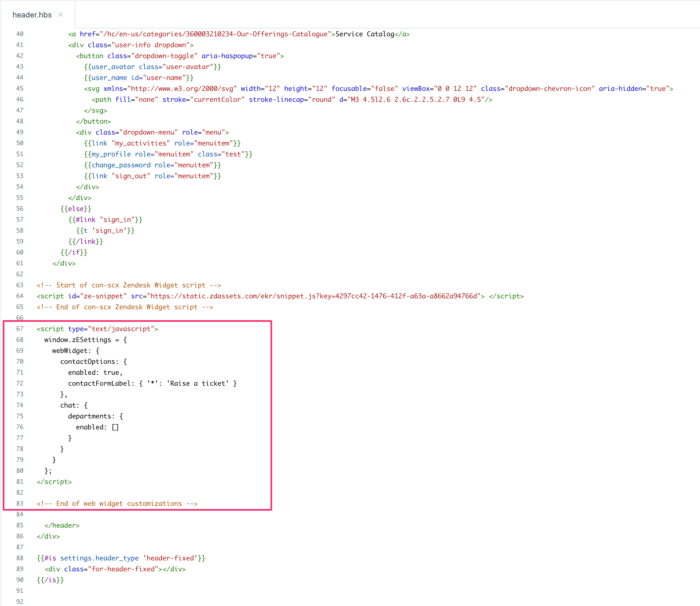Place cursor on {{user_avatar helper
The height and width of the screenshot is (606, 700).
pos(153,67)
